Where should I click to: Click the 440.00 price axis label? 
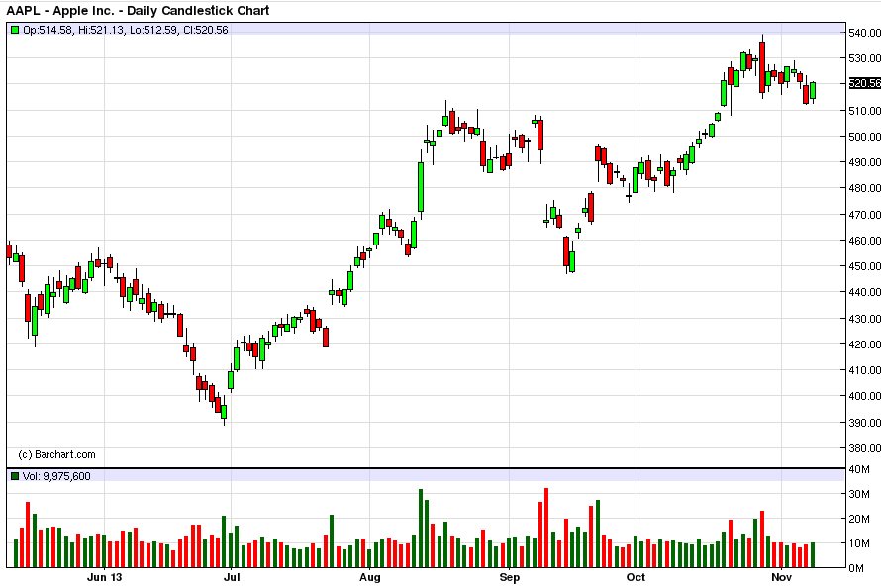[x=865, y=292]
